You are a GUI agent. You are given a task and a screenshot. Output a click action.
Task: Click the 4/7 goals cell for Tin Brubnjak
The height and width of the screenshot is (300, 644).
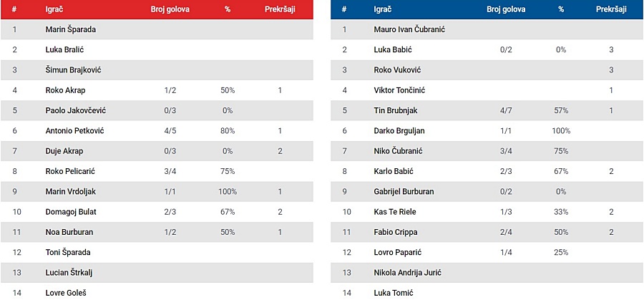coord(506,110)
